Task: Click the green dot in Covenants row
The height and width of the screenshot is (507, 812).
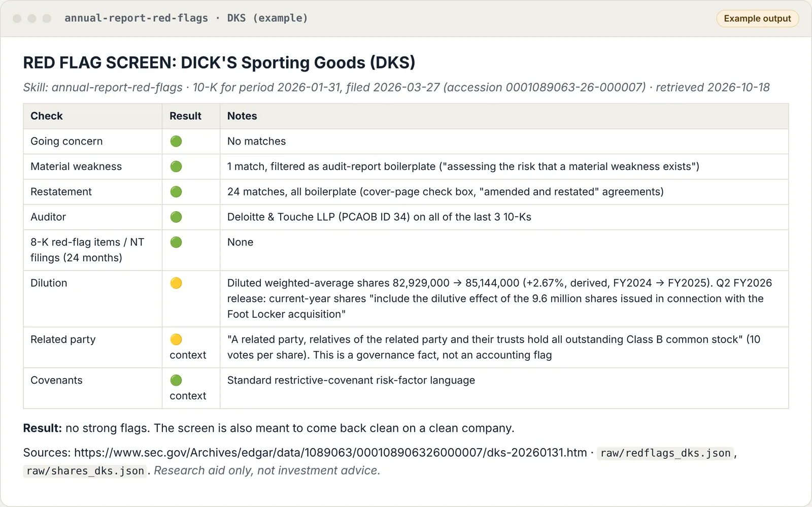Action: coord(176,380)
